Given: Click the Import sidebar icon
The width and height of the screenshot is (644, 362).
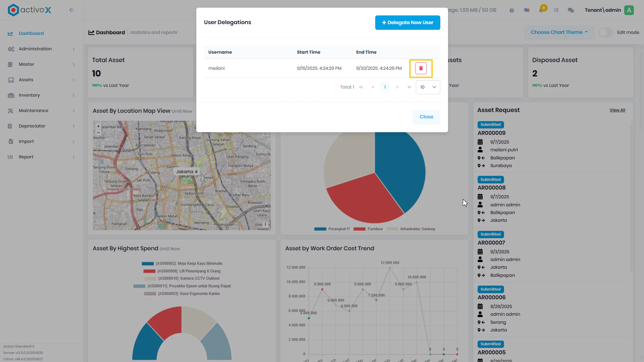Looking at the screenshot, I should coord(10,142).
